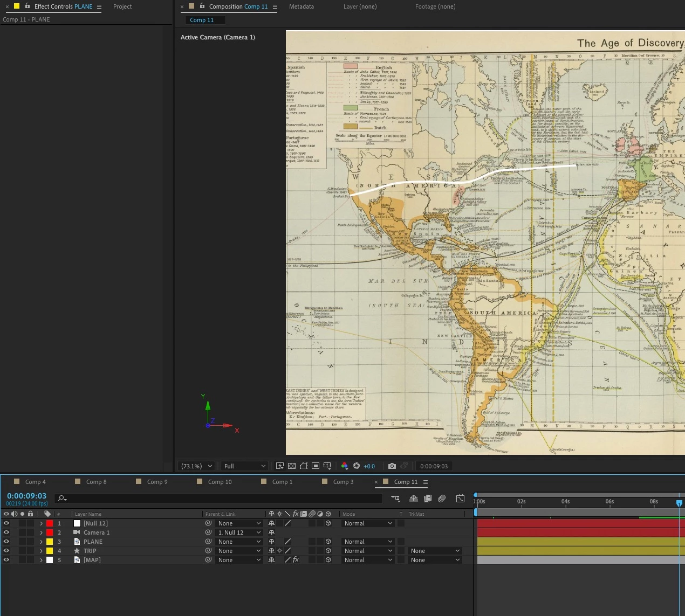Click the yellow label swatch of PLANE layer

click(x=50, y=542)
